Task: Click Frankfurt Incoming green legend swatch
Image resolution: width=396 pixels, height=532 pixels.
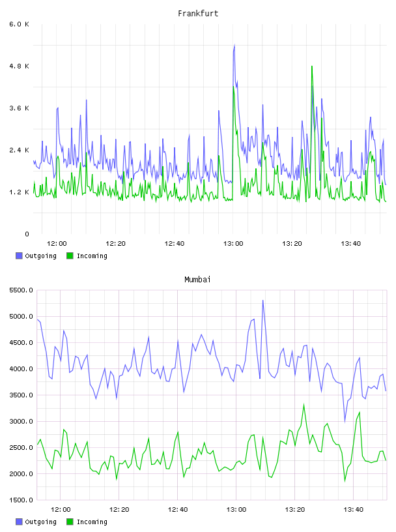Action: [70, 256]
